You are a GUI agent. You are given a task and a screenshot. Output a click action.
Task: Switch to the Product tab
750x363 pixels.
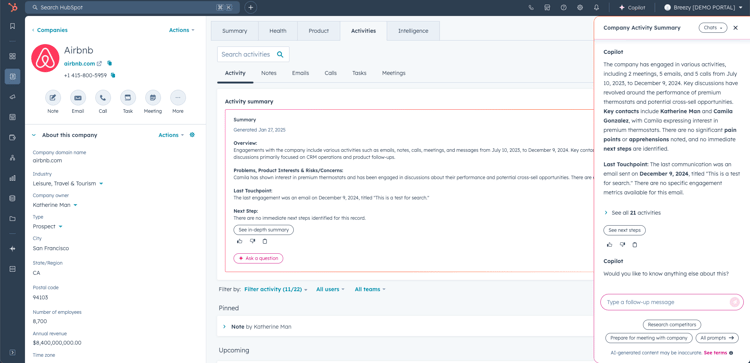[x=319, y=31]
